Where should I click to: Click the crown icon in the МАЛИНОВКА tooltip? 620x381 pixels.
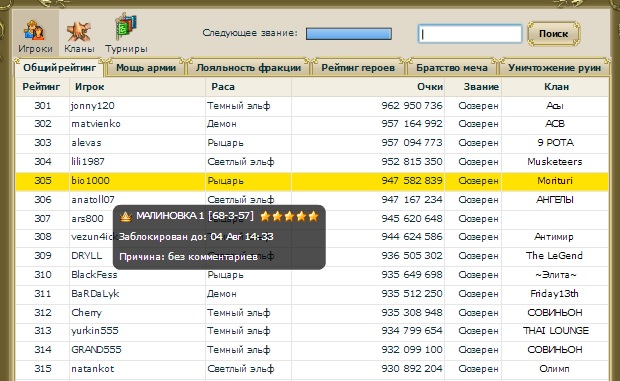126,217
